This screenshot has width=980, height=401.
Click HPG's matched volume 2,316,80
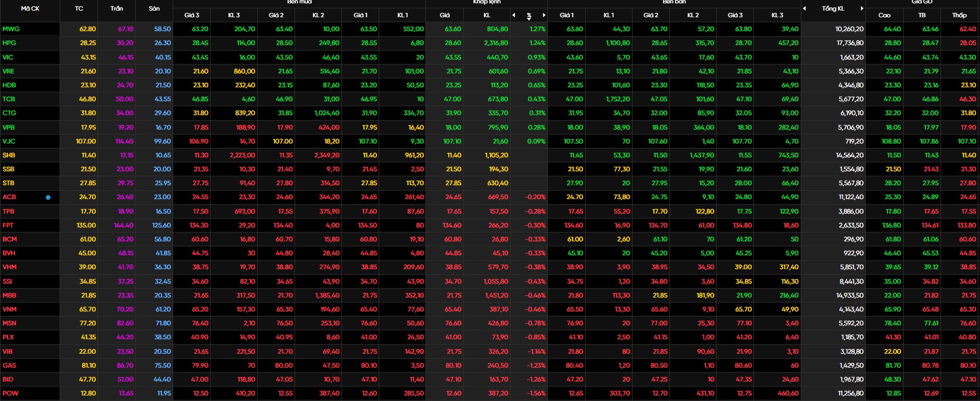coord(496,43)
